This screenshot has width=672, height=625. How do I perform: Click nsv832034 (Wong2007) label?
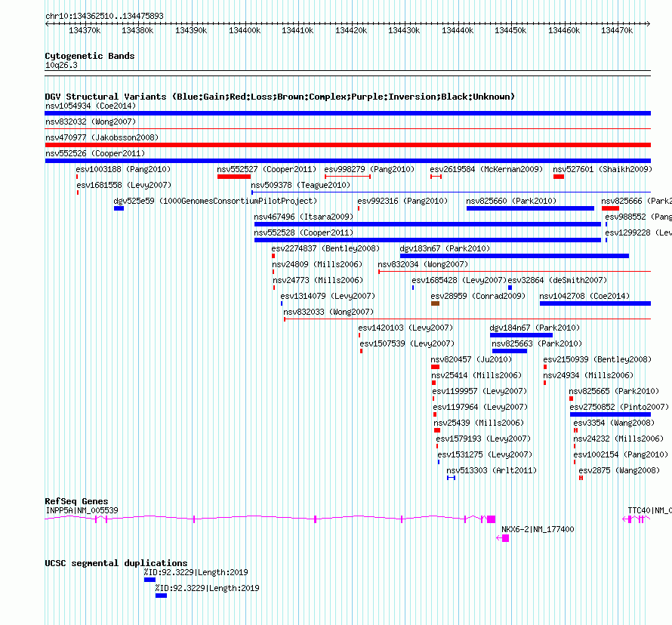[x=423, y=264]
